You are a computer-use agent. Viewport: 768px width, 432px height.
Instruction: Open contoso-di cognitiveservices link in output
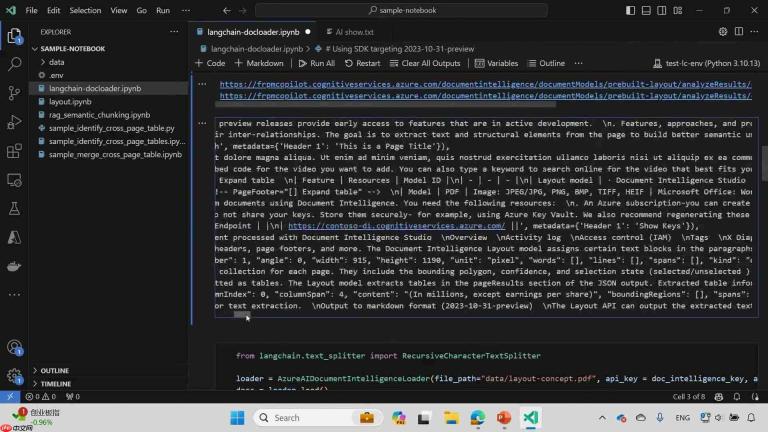coord(396,226)
